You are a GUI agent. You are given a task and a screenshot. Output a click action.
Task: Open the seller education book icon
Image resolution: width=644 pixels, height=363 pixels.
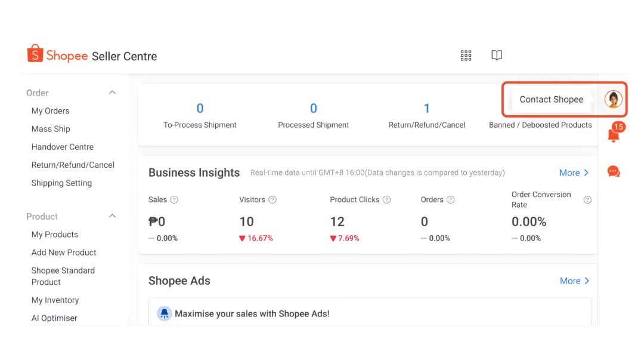pos(497,56)
